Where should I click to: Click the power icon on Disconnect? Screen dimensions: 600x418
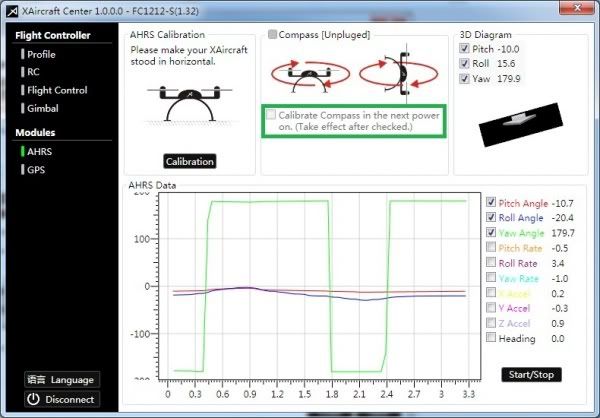coord(33,399)
